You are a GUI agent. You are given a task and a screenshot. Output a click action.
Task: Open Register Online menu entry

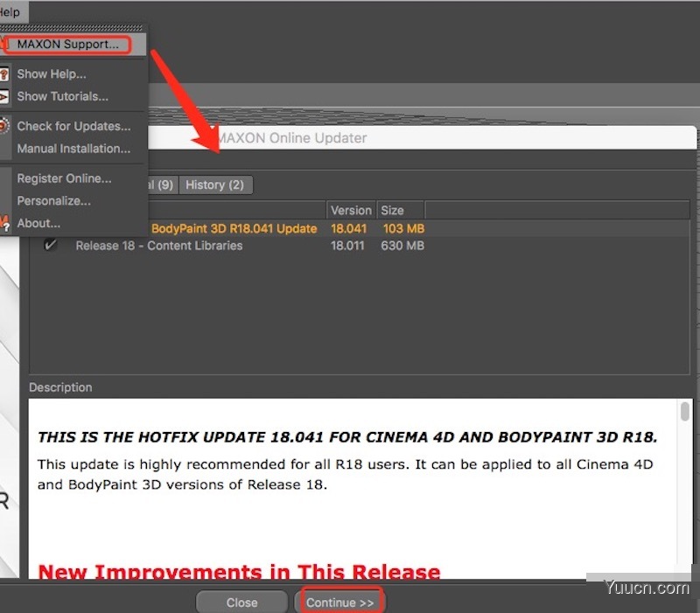pos(64,178)
